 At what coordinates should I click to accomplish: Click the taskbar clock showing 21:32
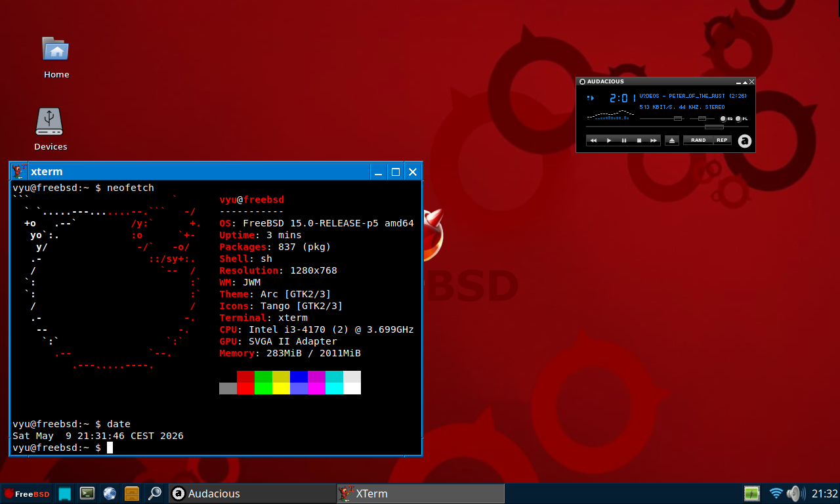pos(824,493)
